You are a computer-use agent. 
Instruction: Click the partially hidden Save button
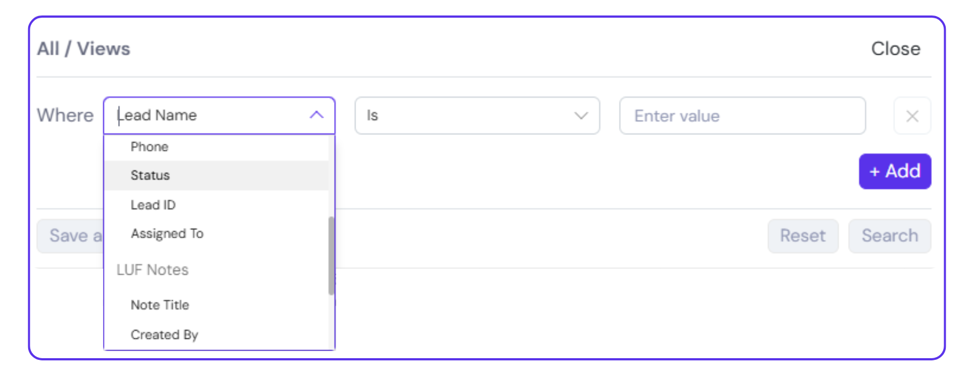pyautogui.click(x=70, y=236)
